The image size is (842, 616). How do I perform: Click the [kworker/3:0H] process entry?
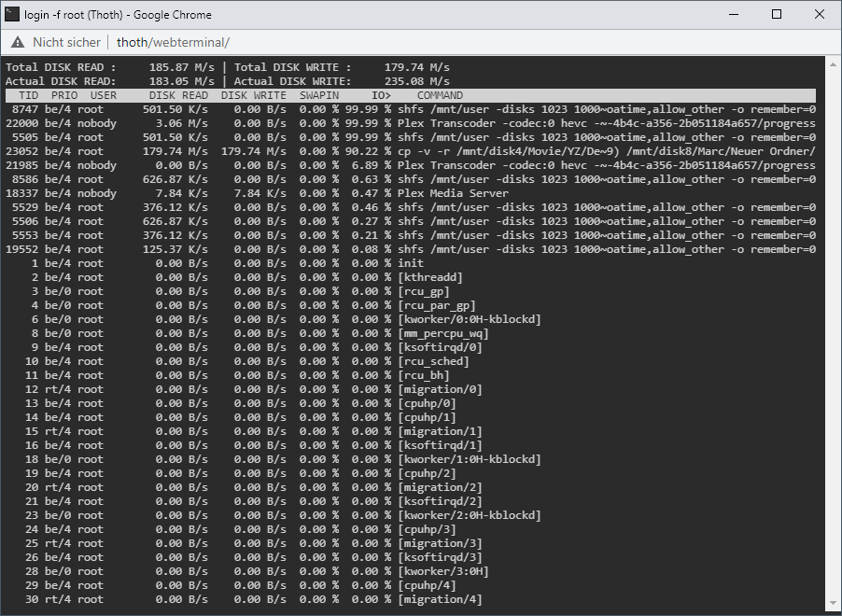coord(443,571)
